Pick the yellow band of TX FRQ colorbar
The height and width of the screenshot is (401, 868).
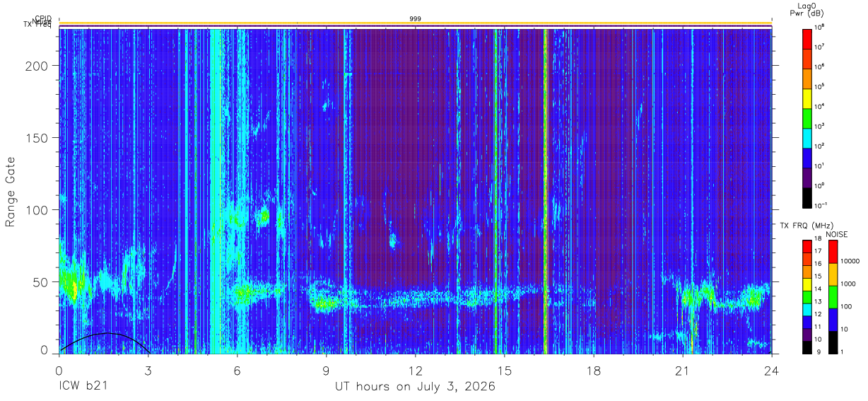807,284
